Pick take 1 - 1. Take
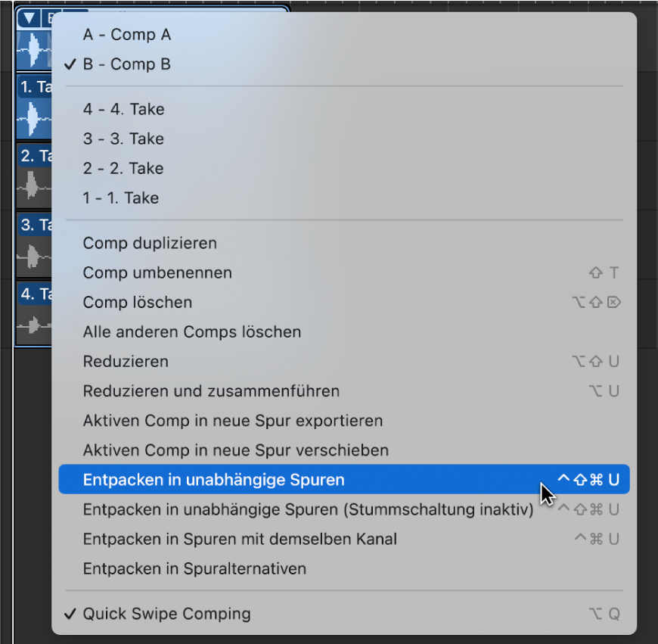Image resolution: width=658 pixels, height=644 pixels. 123,198
